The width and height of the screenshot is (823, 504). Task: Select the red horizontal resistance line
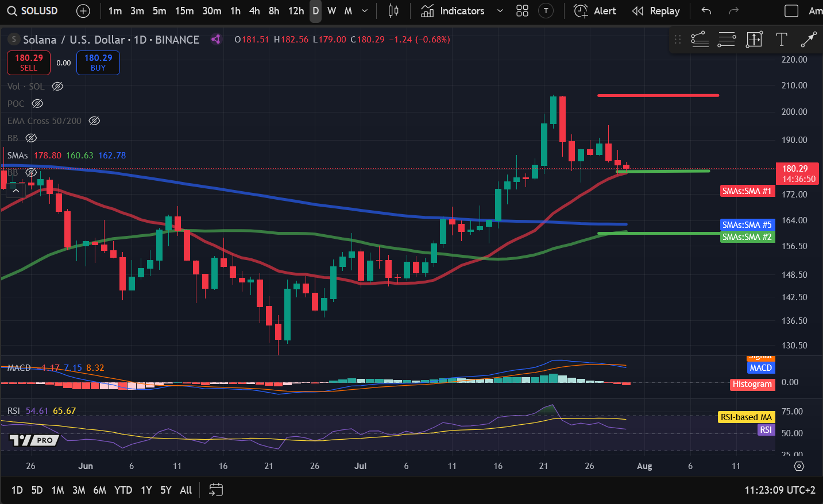(658, 95)
